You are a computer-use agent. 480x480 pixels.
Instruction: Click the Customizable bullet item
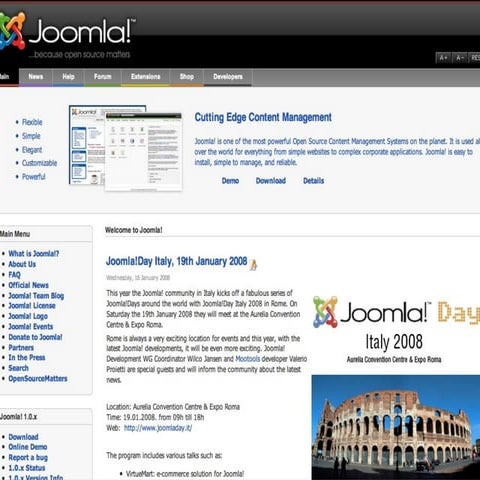(39, 163)
